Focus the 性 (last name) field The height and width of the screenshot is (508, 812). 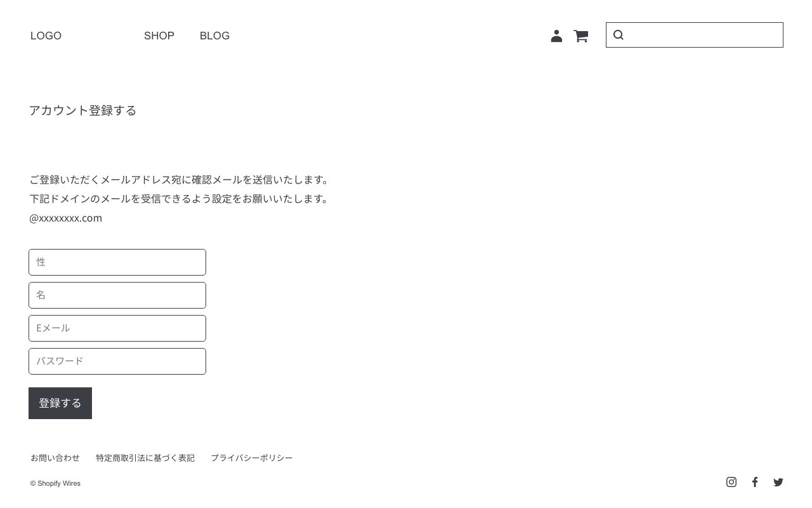click(x=117, y=262)
